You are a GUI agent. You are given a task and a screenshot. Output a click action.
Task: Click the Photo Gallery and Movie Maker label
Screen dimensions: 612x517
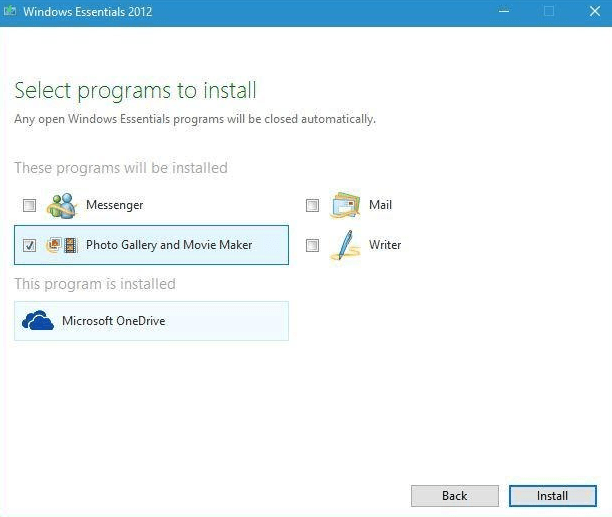tap(169, 245)
